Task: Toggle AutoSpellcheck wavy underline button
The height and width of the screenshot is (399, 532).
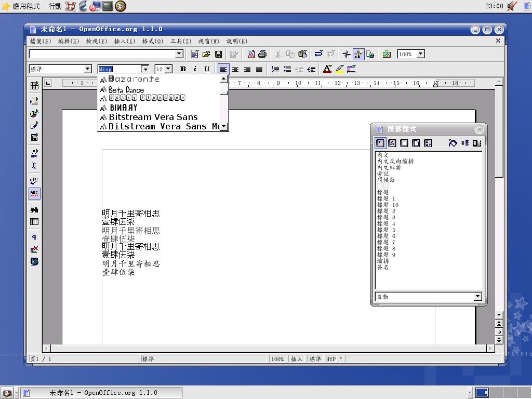Action: [34, 194]
